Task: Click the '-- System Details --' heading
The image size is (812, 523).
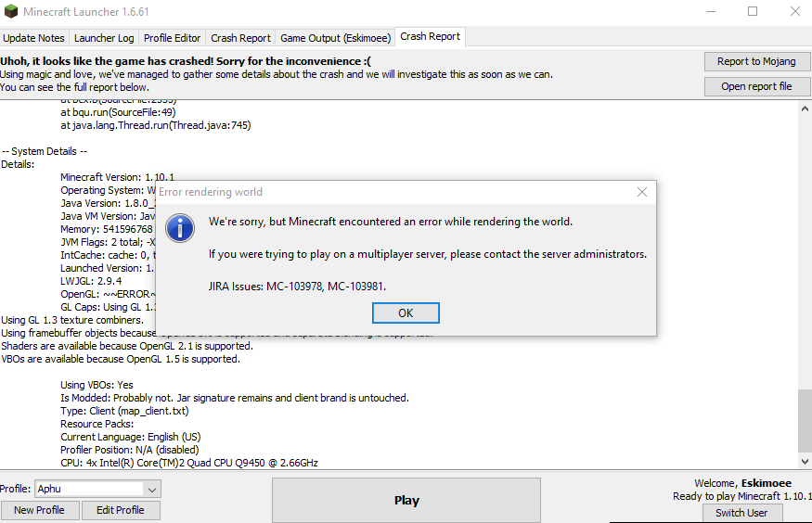Action: click(45, 151)
